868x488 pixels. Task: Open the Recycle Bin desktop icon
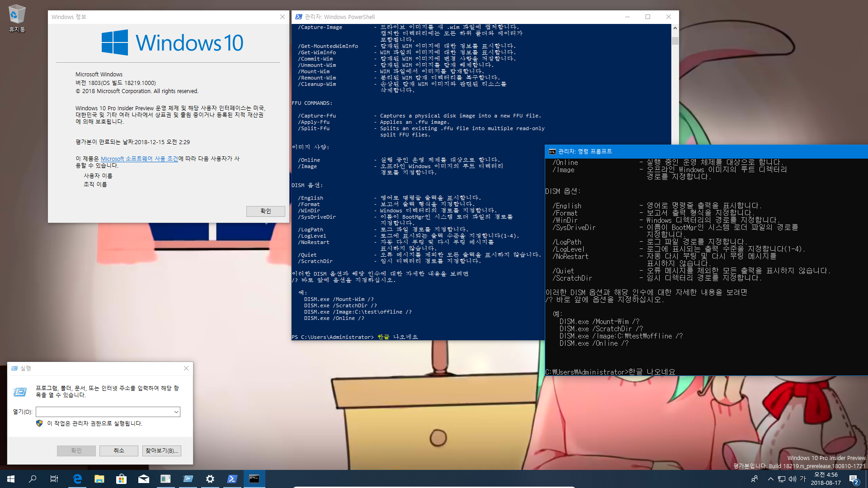(x=17, y=19)
